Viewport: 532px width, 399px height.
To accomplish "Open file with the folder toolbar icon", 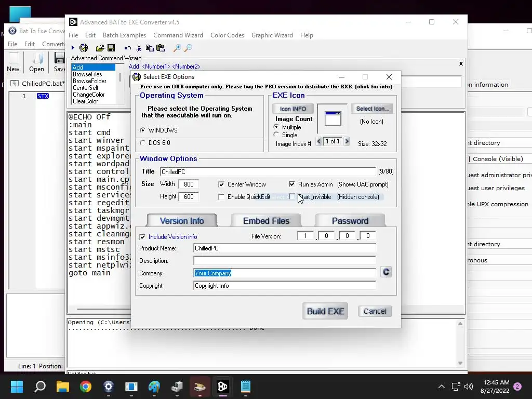I will (x=100, y=48).
